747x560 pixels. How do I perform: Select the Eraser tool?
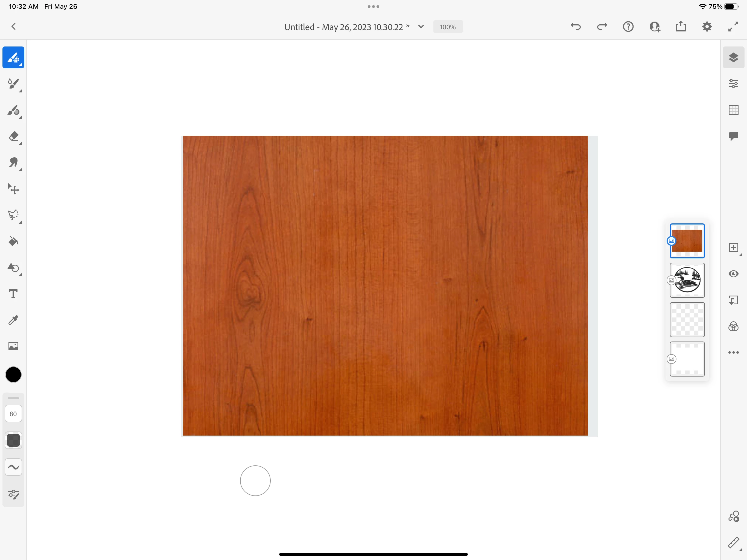point(13,136)
